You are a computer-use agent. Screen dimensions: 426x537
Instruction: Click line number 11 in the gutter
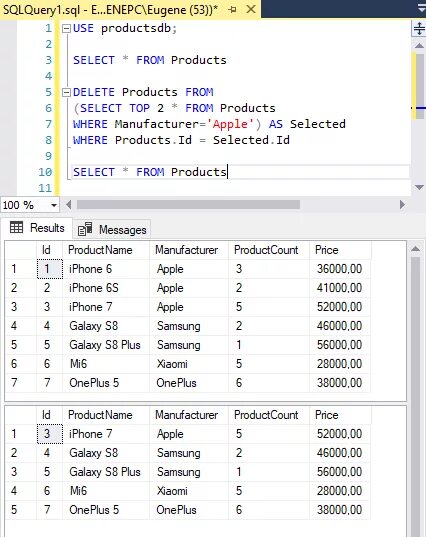click(x=45, y=188)
